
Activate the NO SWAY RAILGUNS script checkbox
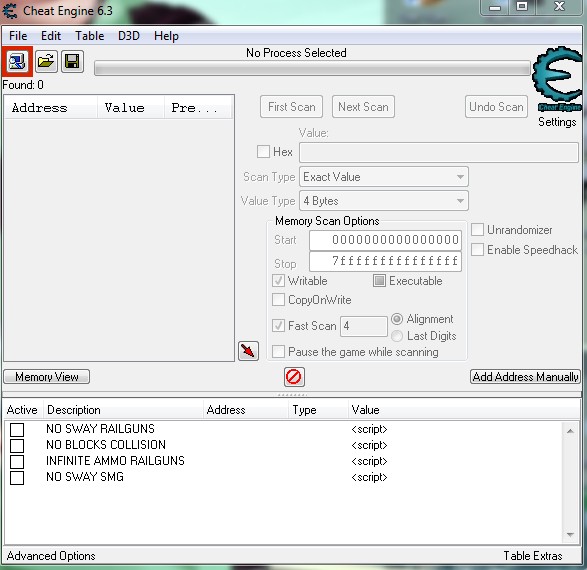[17, 430]
